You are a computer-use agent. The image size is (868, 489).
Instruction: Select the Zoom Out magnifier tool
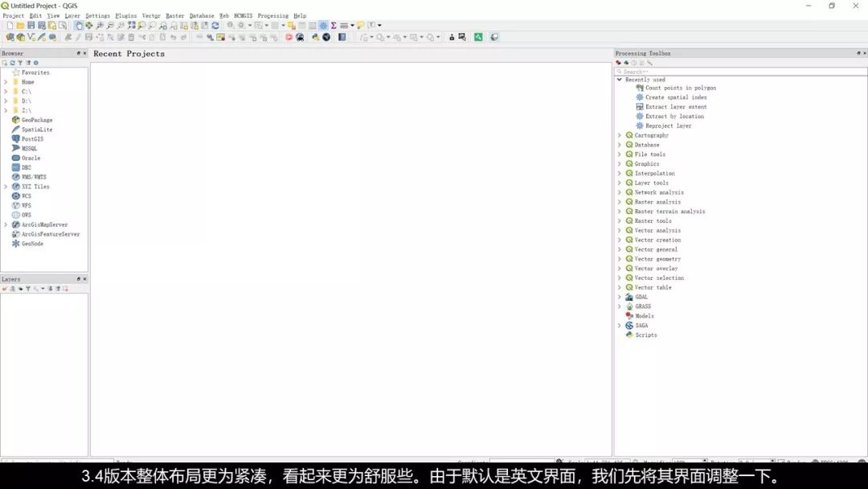tap(110, 26)
